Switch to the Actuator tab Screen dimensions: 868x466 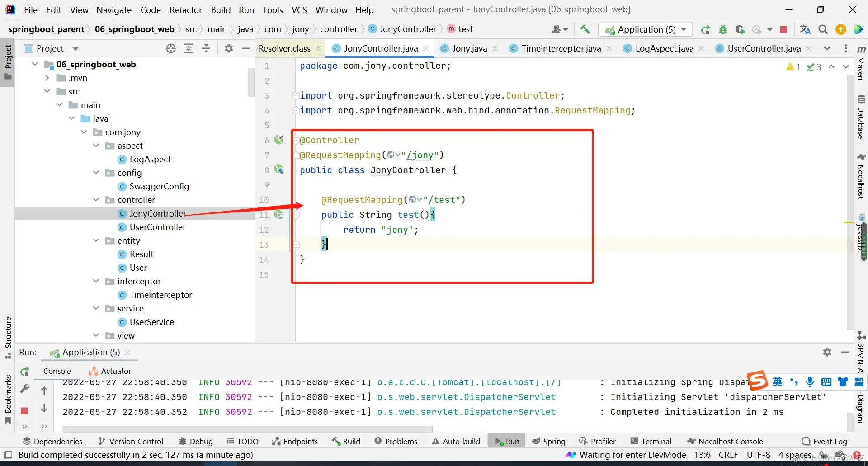110,371
